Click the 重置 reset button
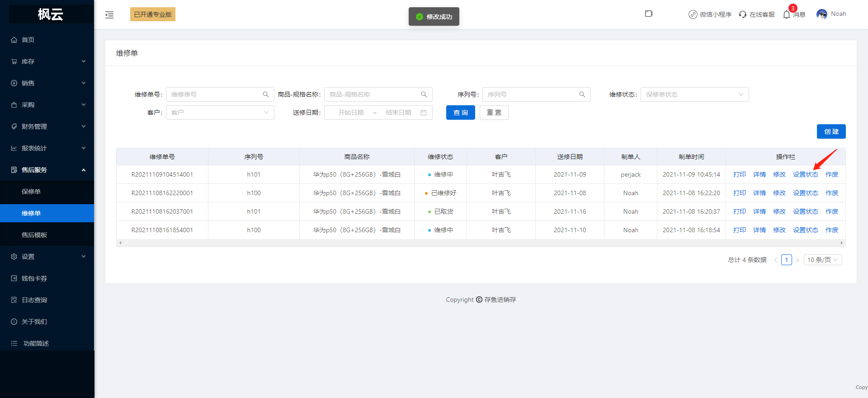Image resolution: width=868 pixels, height=398 pixels. (x=494, y=112)
